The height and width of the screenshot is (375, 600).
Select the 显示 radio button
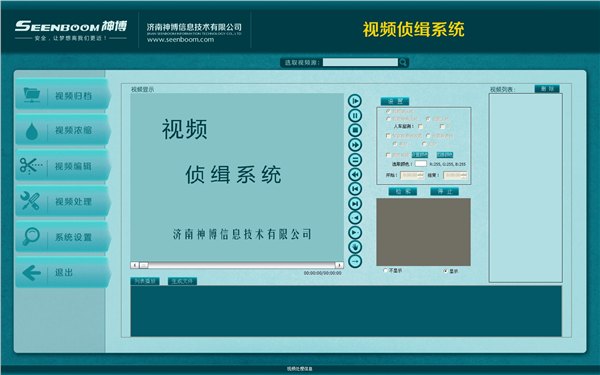445,271
